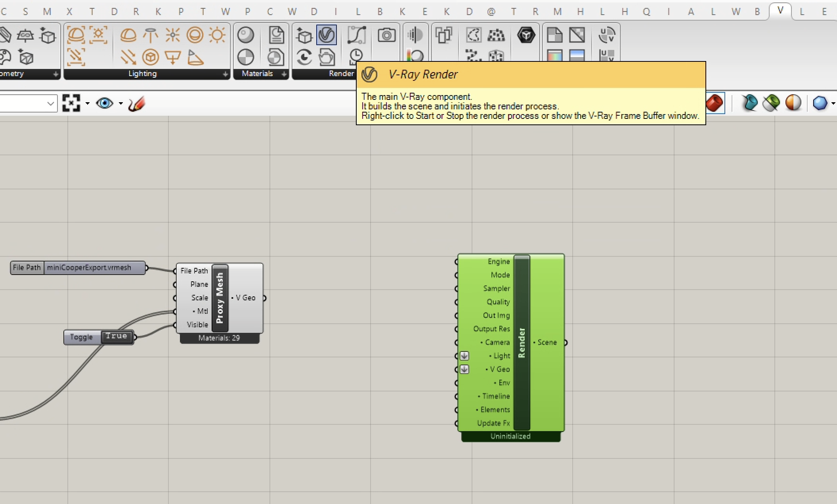Click the blue sphere document preview icon

(820, 103)
